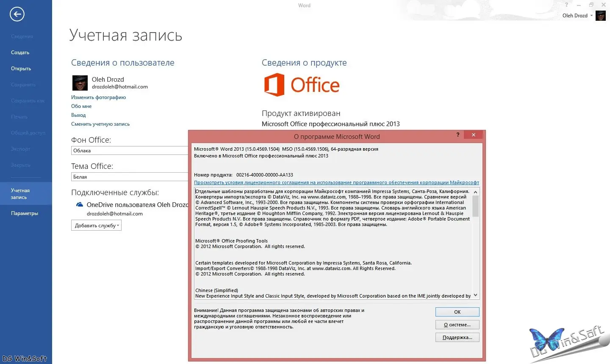610x364 pixels.
Task: Select Сведения in the backstage menu
Action: click(22, 36)
